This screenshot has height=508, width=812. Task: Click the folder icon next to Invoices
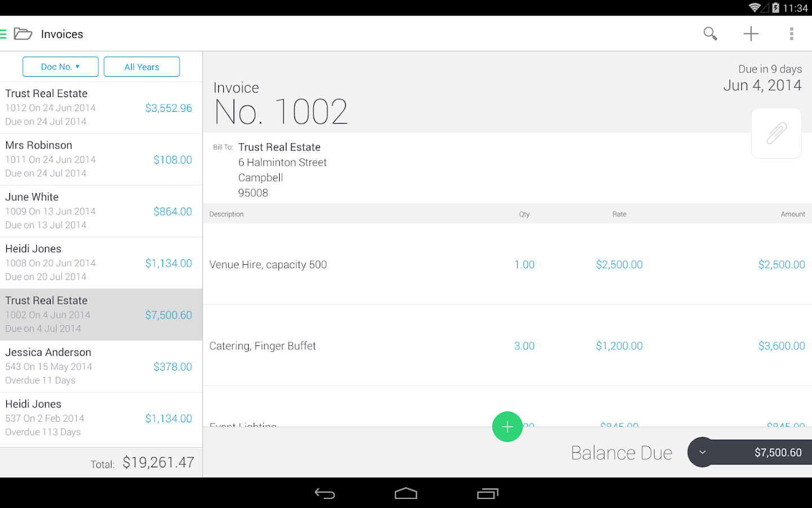coord(23,33)
